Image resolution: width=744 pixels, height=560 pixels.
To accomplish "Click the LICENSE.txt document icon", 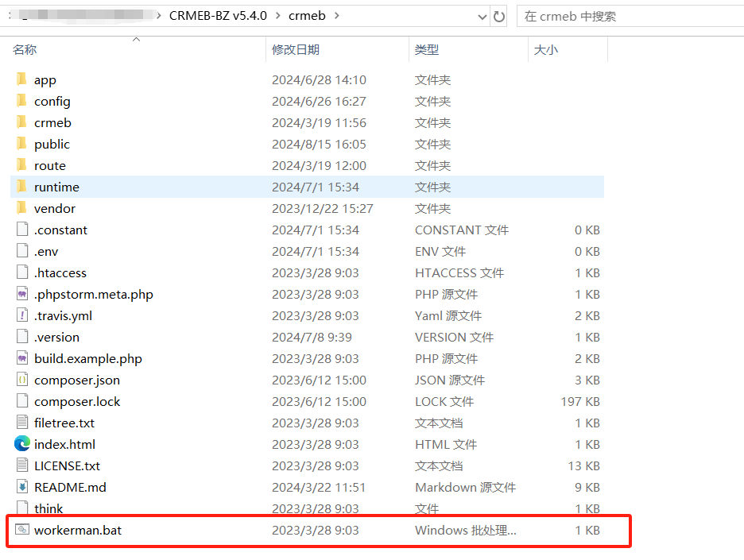I will [x=22, y=465].
